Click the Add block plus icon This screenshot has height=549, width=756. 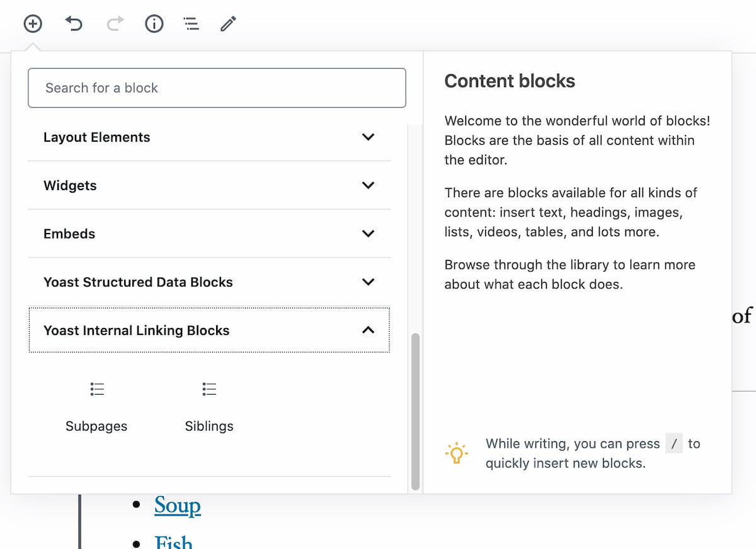33,25
